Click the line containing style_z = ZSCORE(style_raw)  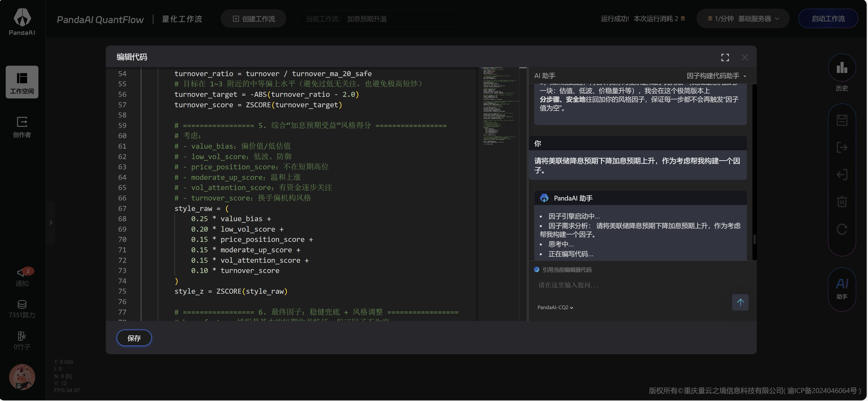(231, 291)
